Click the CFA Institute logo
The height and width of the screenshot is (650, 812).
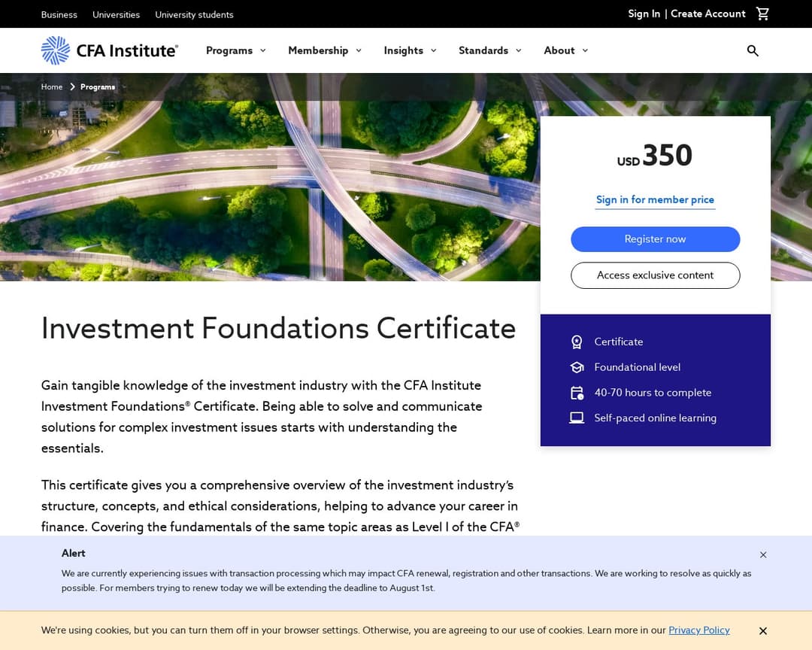[109, 50]
